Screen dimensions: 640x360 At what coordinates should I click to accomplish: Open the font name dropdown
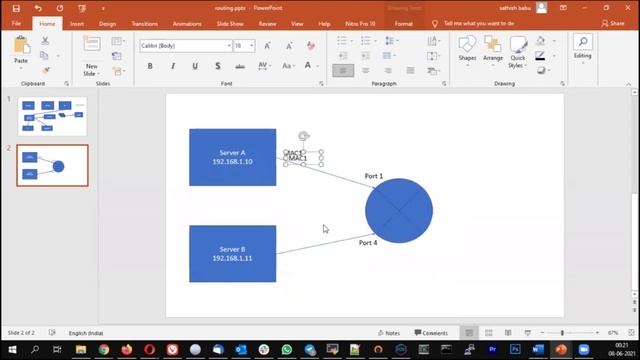click(229, 46)
